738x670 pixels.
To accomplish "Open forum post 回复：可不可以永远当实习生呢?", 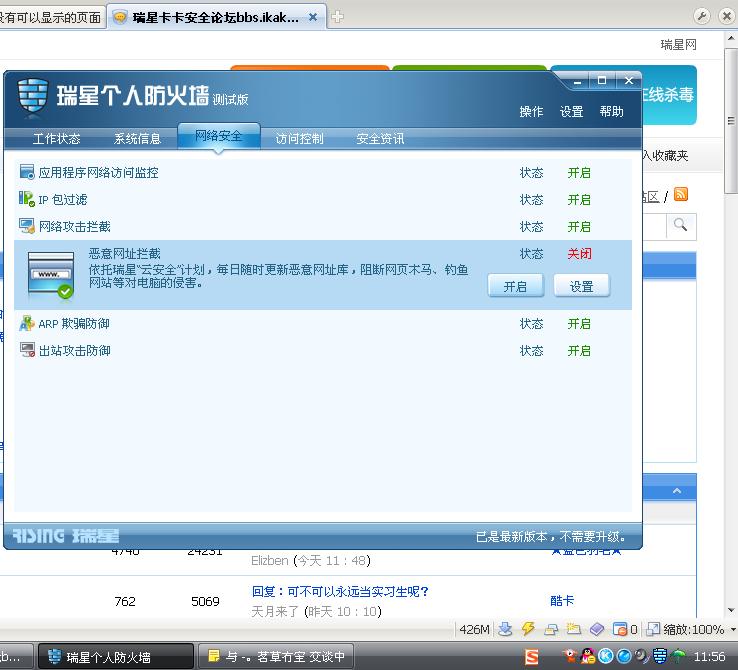I will point(340,591).
